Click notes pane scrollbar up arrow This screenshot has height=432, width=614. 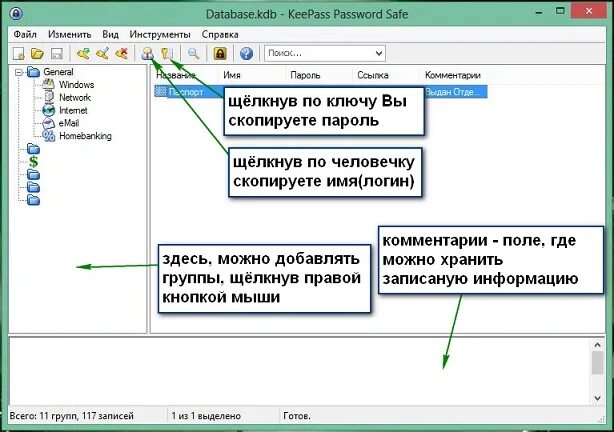[597, 345]
